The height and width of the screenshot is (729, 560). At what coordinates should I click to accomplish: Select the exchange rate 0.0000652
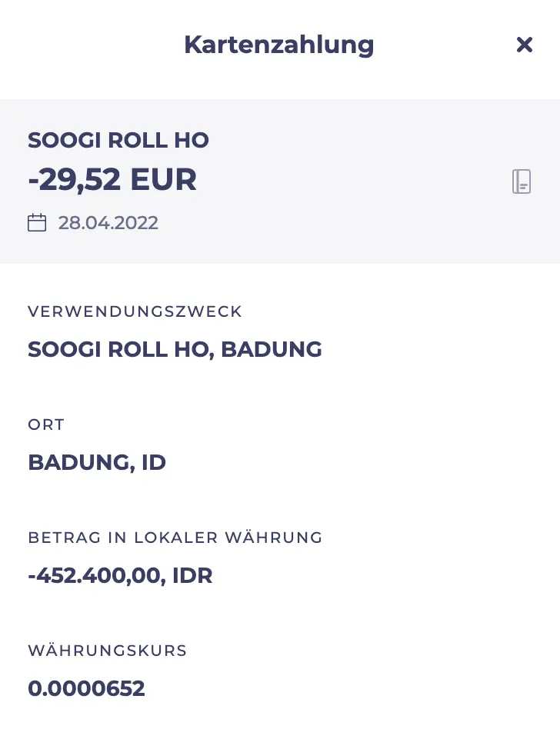(86, 688)
